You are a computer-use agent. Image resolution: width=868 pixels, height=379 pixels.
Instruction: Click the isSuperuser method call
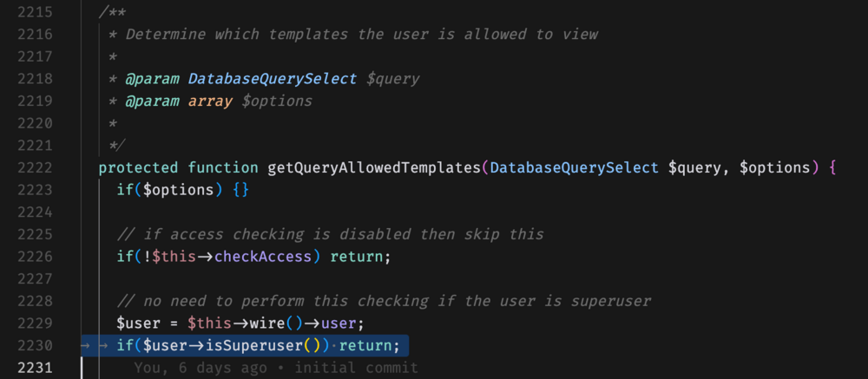[x=266, y=346]
